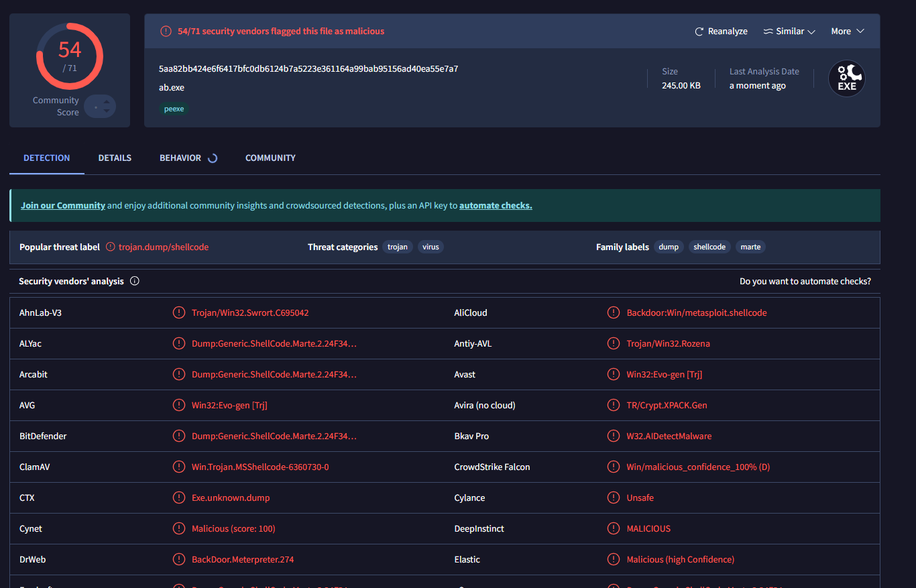
Task: Click the CrowdStrike Falcon vendor name
Action: (492, 467)
